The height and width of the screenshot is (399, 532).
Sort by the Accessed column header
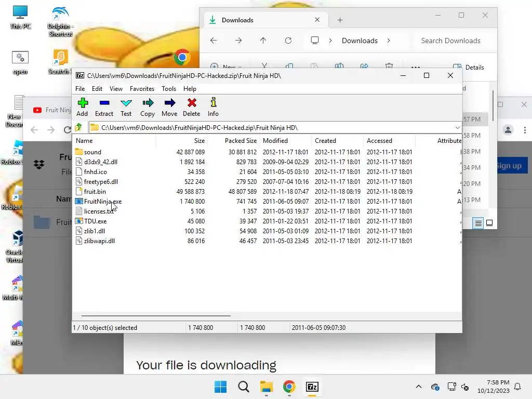pyautogui.click(x=390, y=140)
